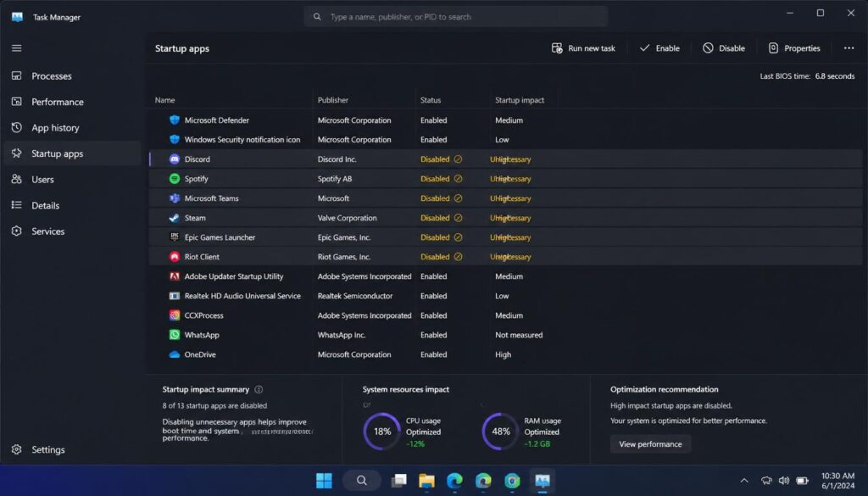Click the Realtek Semiconductor publisher cell
Viewport: 868px width, 496px height.
[355, 296]
